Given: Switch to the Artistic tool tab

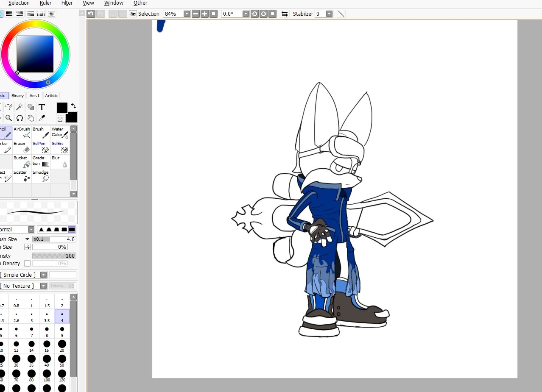Looking at the screenshot, I should tap(51, 96).
